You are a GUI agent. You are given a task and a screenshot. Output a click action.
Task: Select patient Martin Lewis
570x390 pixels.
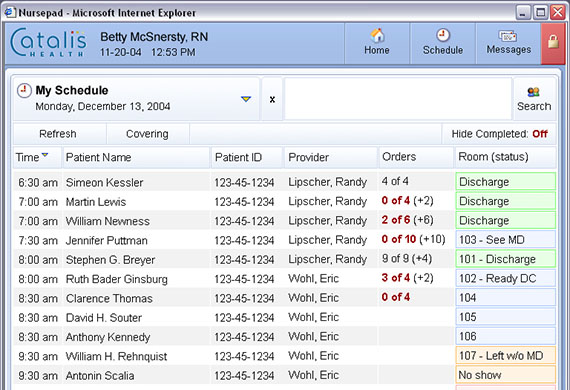point(96,202)
